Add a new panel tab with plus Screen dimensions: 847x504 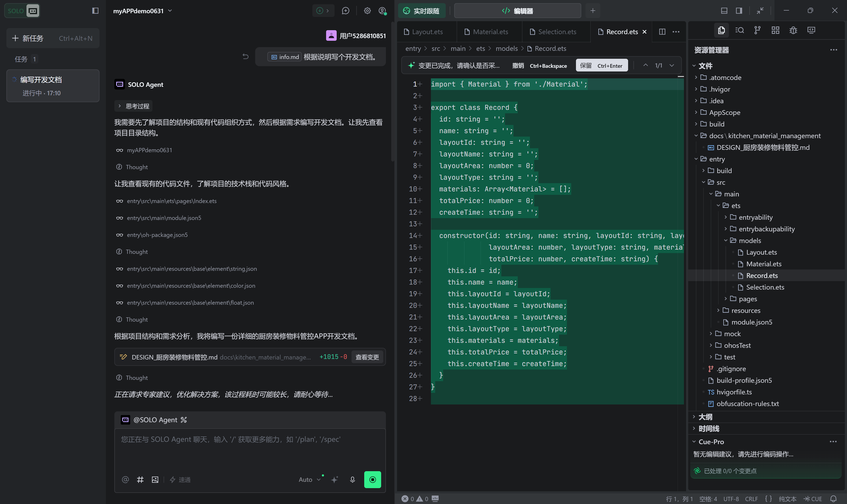(x=593, y=11)
